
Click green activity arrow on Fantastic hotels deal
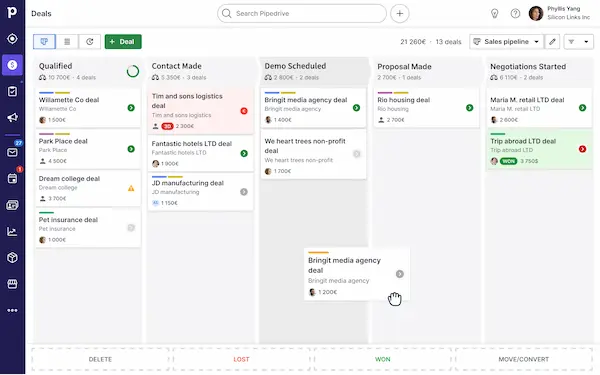(244, 153)
